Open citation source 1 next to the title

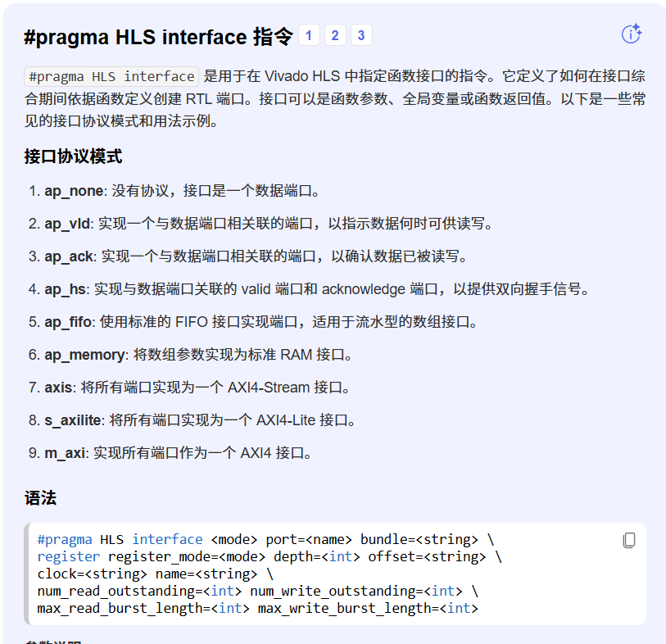(309, 35)
